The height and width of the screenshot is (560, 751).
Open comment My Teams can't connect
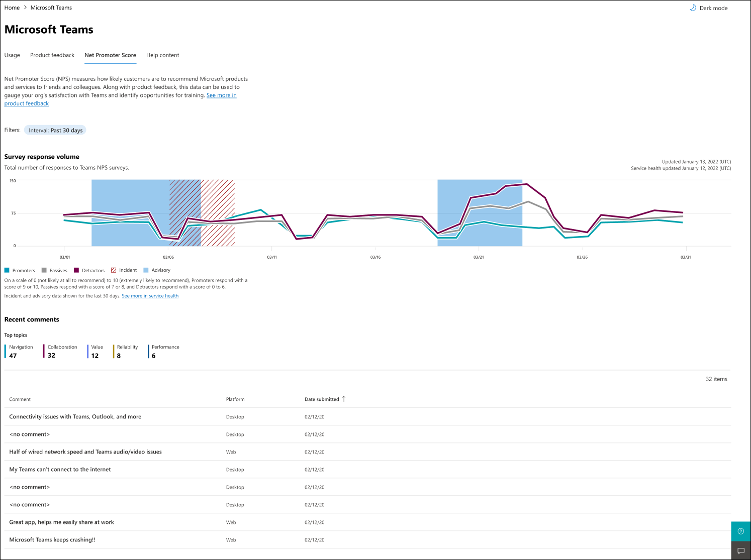tap(60, 469)
